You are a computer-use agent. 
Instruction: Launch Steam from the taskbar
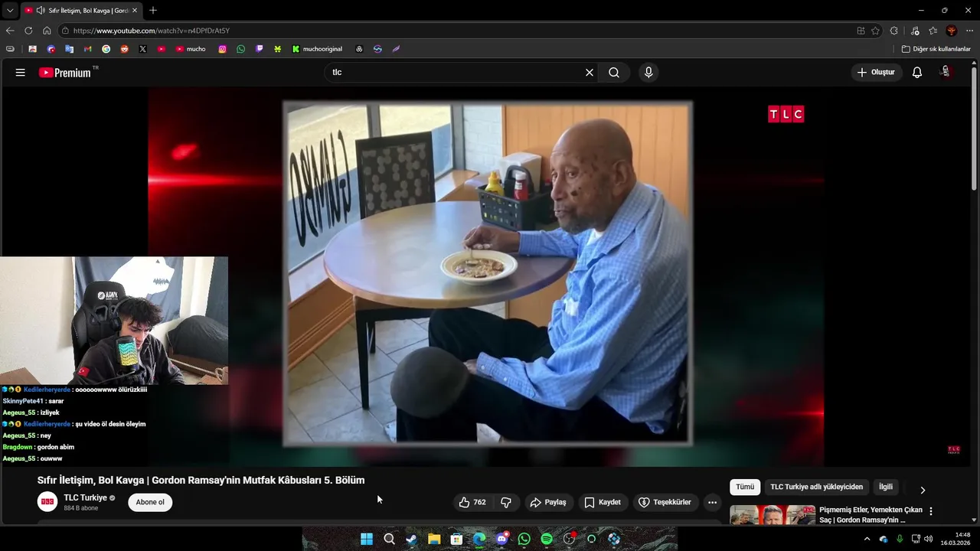point(411,539)
